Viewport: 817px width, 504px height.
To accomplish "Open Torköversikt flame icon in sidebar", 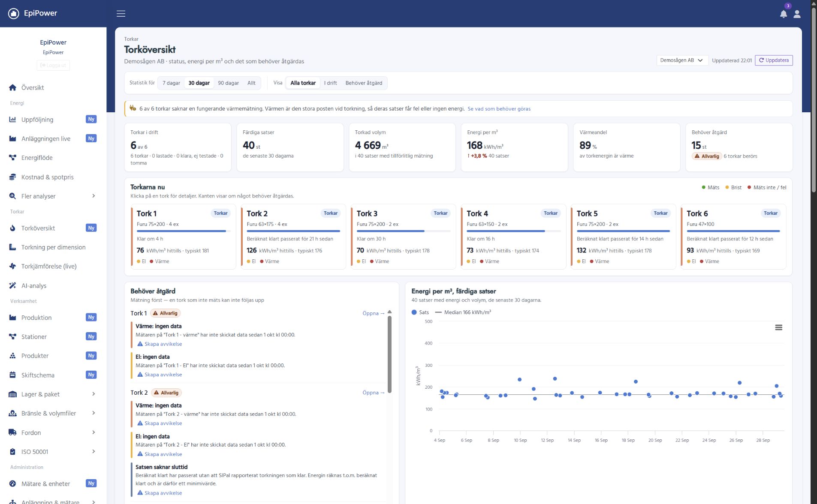I will pos(13,228).
